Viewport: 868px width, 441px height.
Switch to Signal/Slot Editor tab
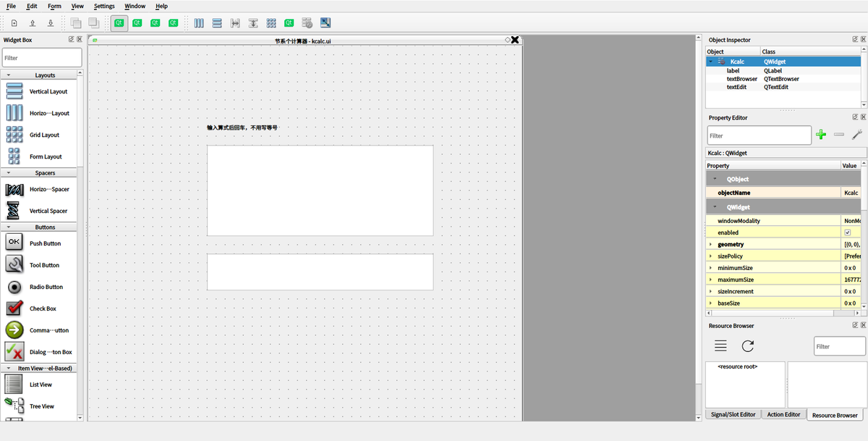pyautogui.click(x=733, y=414)
